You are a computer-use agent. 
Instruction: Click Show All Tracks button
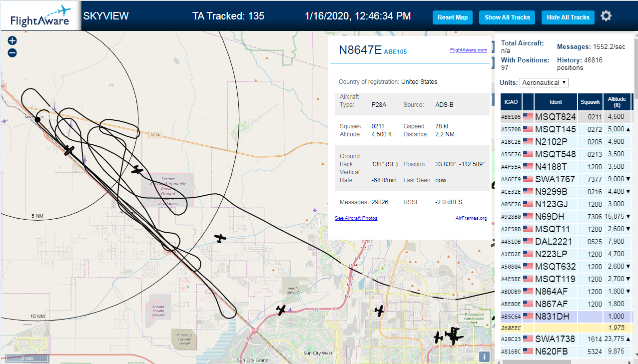click(507, 17)
